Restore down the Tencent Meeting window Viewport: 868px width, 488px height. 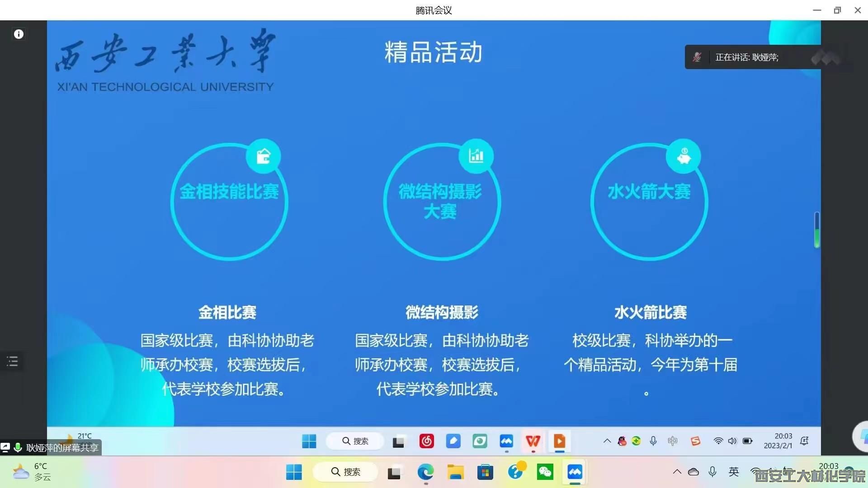tap(837, 10)
